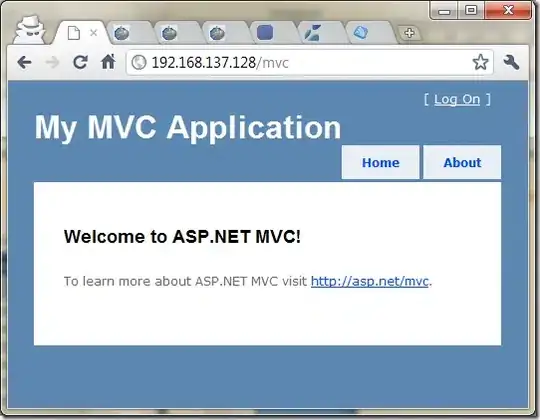The height and width of the screenshot is (420, 540).
Task: Follow the http://asp.net/mvc link
Action: coord(370,281)
